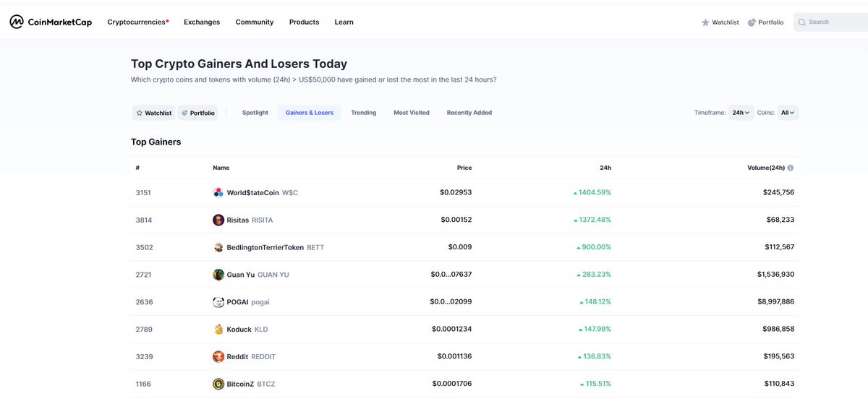Switch to the Spotlight tab
The height and width of the screenshot is (404, 868).
click(255, 113)
